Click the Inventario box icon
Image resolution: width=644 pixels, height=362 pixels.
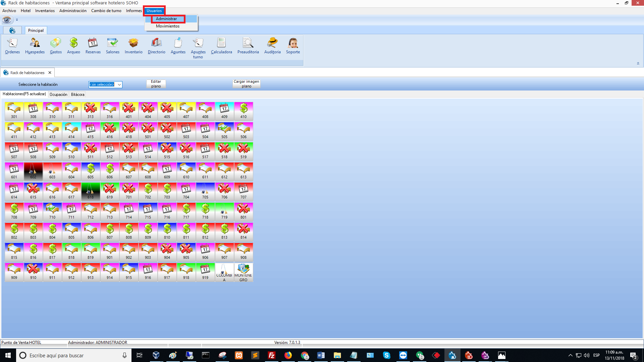click(133, 46)
